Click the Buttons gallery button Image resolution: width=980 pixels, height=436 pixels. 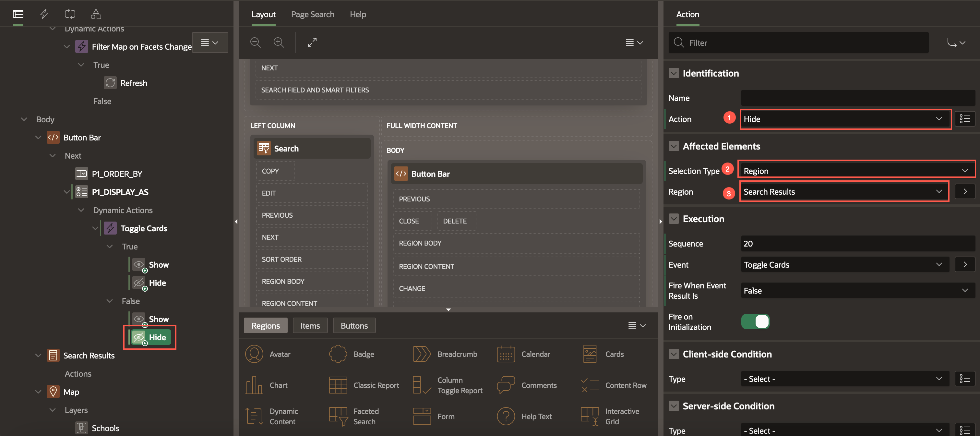[x=354, y=326]
